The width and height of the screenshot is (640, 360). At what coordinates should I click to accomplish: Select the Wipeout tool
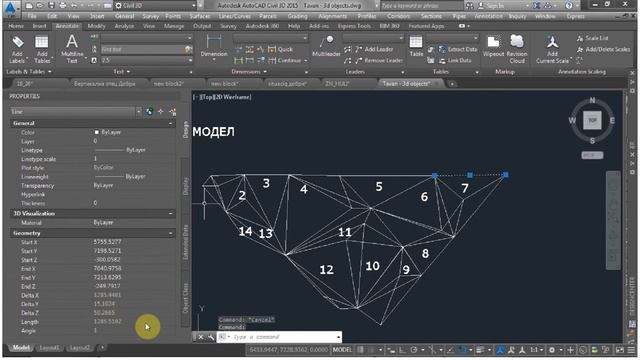493,46
